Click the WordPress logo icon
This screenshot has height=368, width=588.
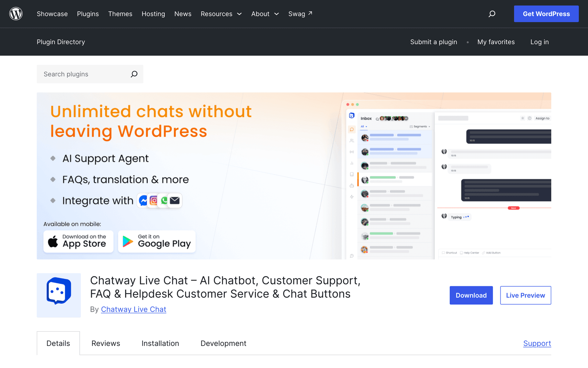pyautogui.click(x=16, y=14)
